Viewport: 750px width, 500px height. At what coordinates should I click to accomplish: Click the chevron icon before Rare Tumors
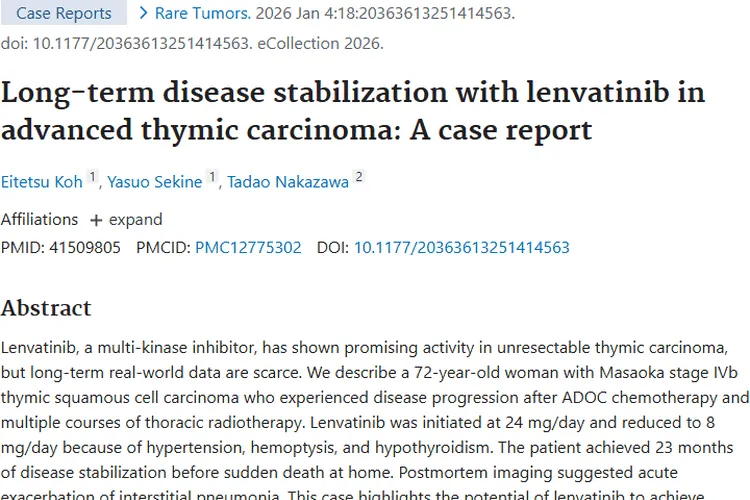(144, 13)
